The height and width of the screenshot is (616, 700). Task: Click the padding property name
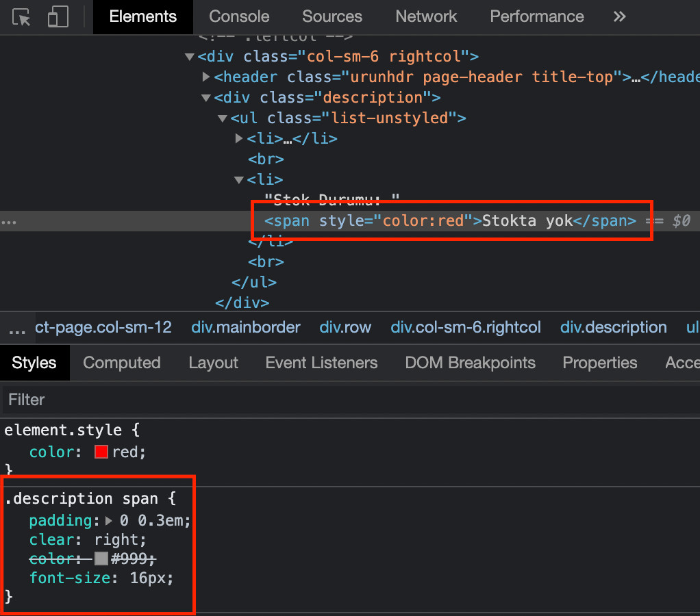61,521
